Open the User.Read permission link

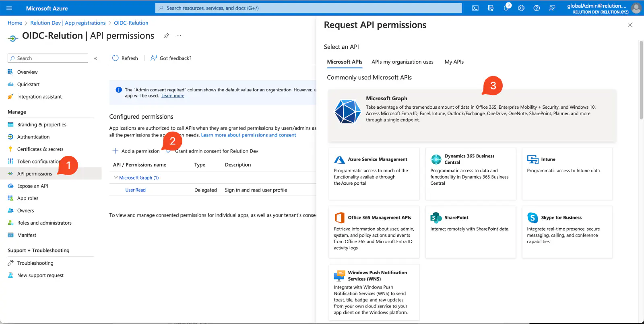pyautogui.click(x=135, y=190)
